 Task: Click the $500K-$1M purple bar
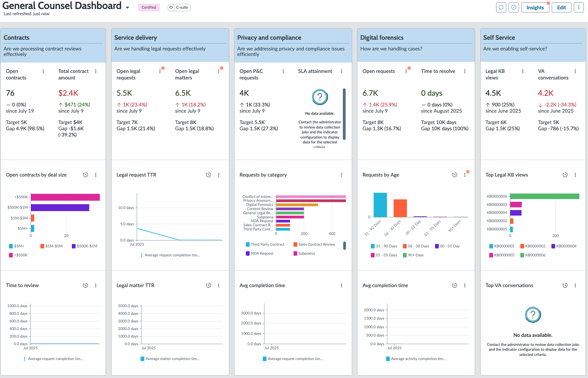[x=60, y=207]
